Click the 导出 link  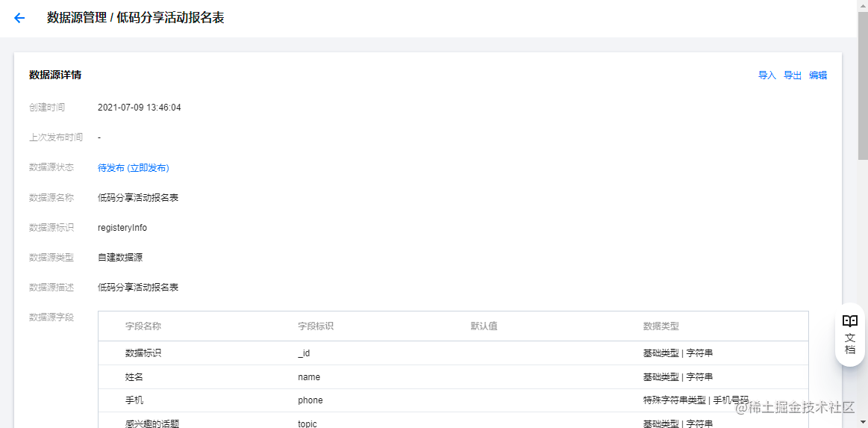click(x=793, y=75)
